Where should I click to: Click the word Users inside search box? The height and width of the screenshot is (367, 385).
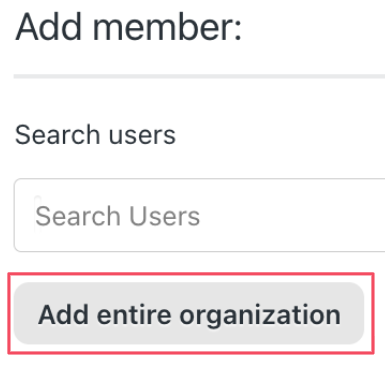pos(164,216)
